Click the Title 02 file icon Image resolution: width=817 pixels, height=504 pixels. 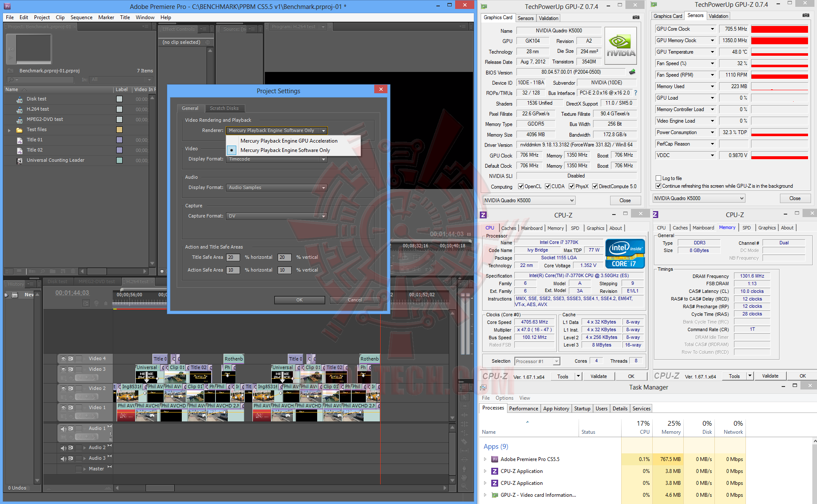click(x=20, y=150)
